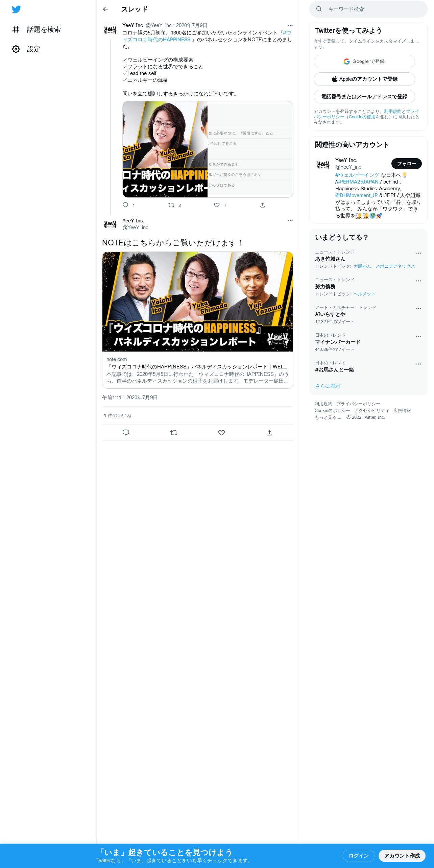Open trend マイナンバーカード
434x868 pixels.
click(x=338, y=342)
